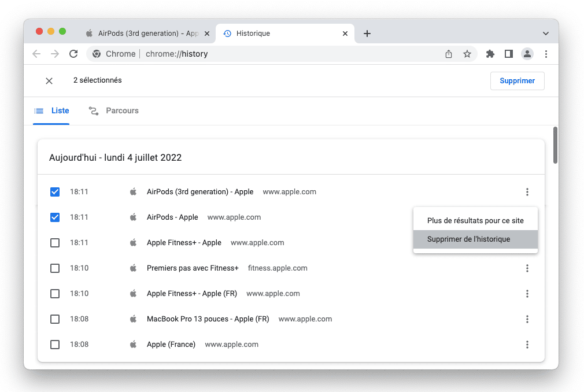Screen dimensions: 584x392
Task: Open more actions for MacBook Pro 13 pouces
Action: [527, 319]
